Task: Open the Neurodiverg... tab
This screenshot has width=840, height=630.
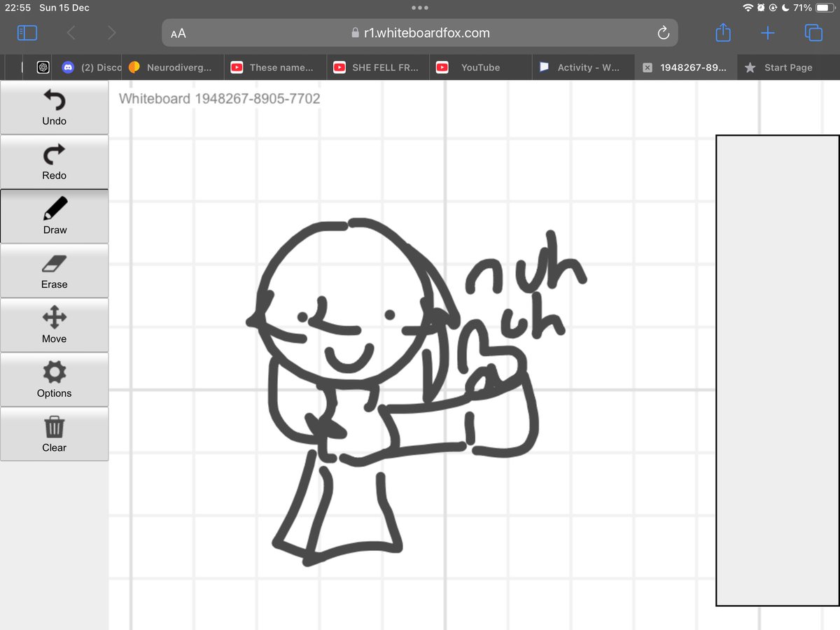Action: click(174, 67)
